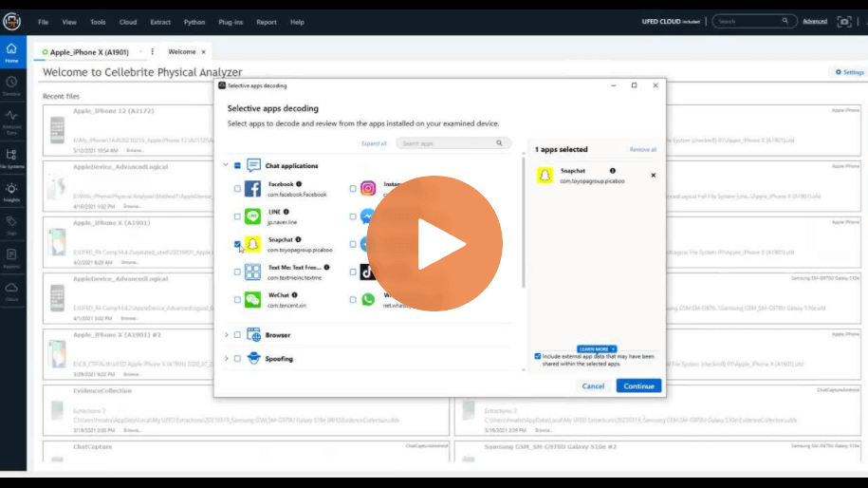Check the WeChat app checkbox
Viewport: 868px width, 488px height.
[x=237, y=300]
